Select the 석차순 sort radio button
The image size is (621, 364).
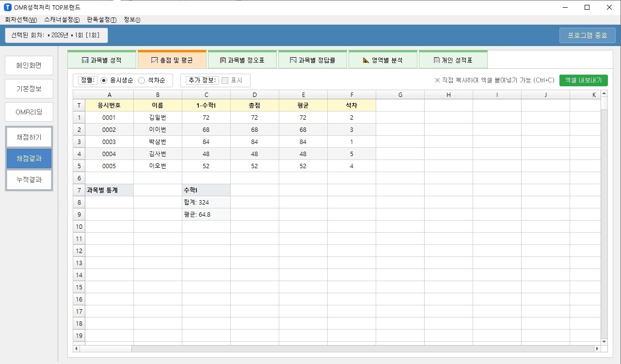tap(142, 80)
